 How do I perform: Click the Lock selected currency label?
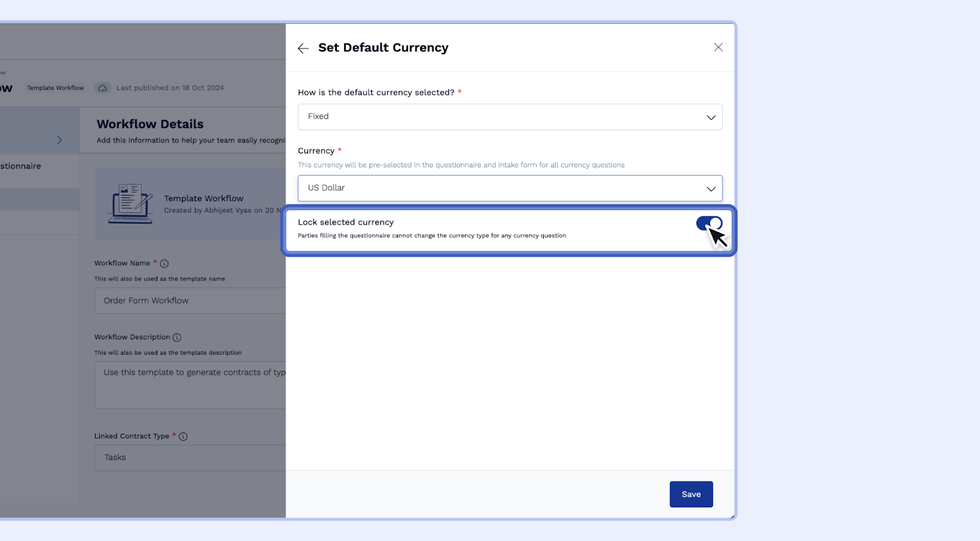345,222
